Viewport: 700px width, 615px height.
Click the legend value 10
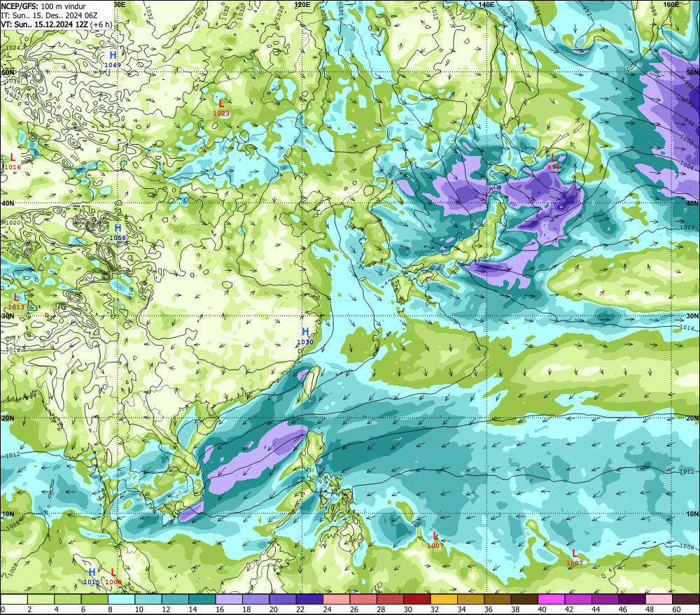click(x=139, y=609)
